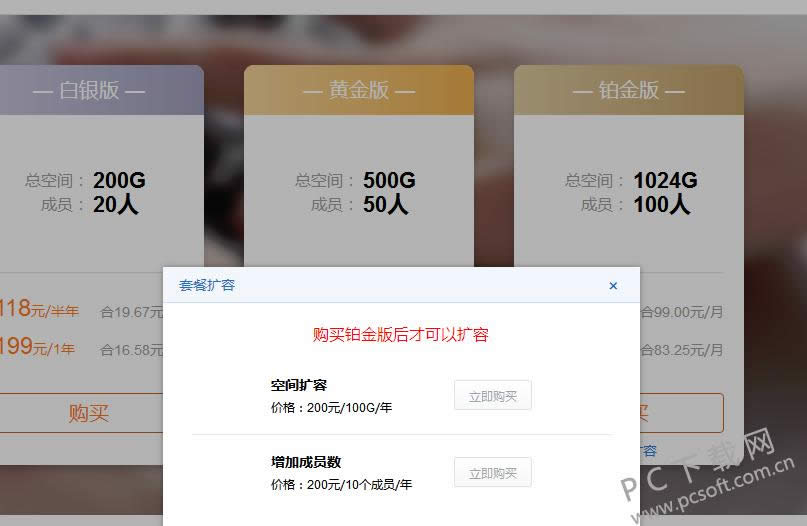The image size is (807, 526).
Task: Select the 黄金版 plan header
Action: (358, 91)
